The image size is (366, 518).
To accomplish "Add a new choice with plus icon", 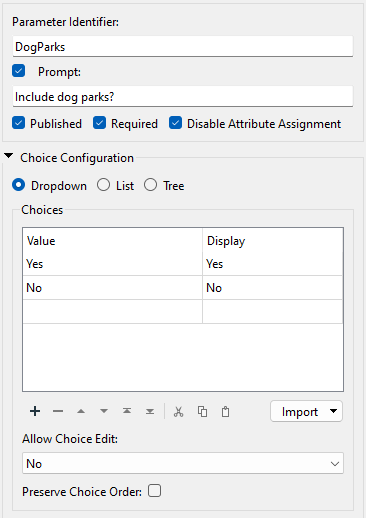I will click(35, 411).
